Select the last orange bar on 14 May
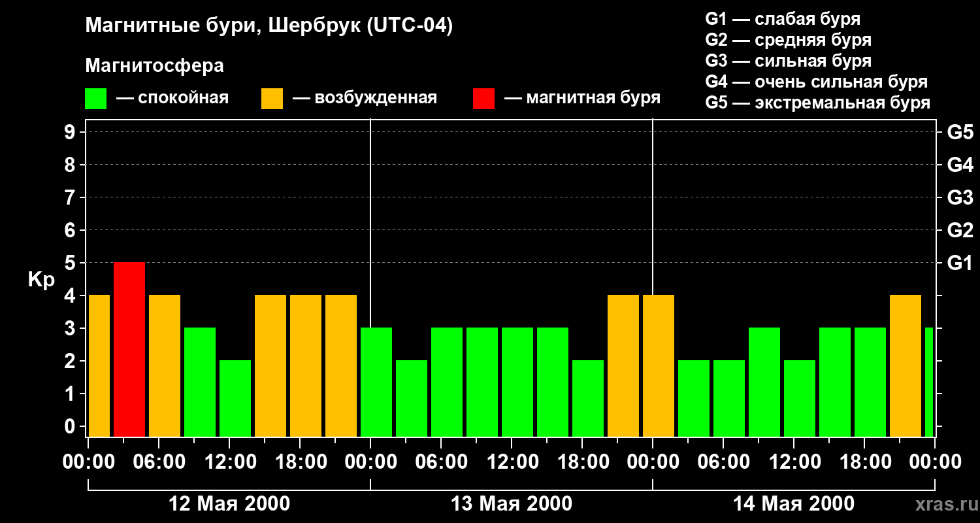This screenshot has width=980, height=523. point(906,365)
